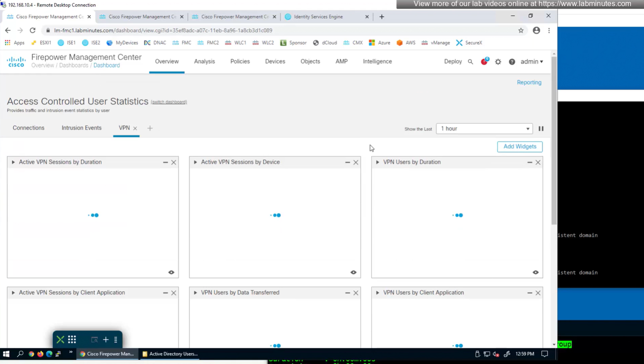Open the Show the Last time range dropdown

[x=484, y=129]
